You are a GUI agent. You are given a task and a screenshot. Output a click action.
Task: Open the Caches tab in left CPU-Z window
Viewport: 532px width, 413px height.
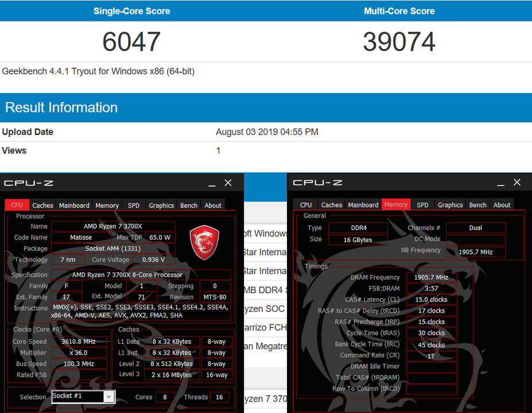point(42,205)
